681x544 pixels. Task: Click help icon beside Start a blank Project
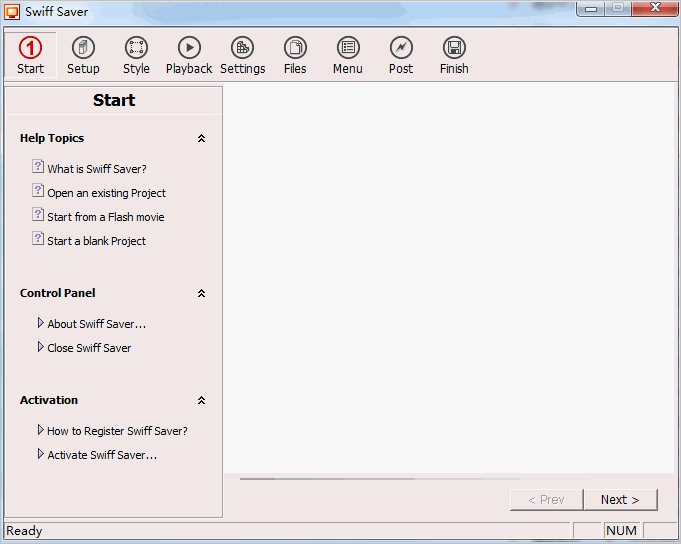pyautogui.click(x=38, y=239)
